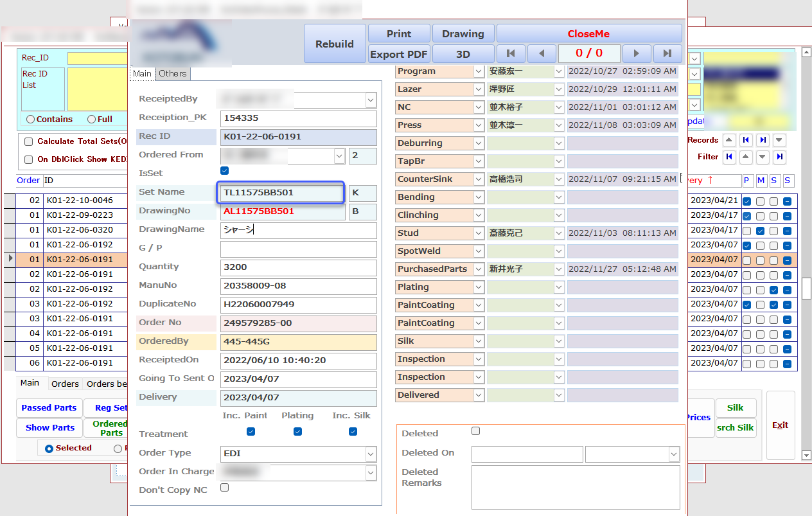Viewport: 812px width, 516px height.
Task: Tick the Deleted checkbox
Action: click(x=475, y=431)
